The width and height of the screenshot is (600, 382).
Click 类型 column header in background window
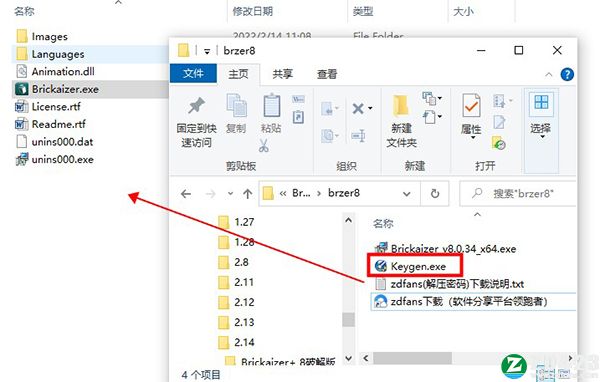click(x=362, y=11)
